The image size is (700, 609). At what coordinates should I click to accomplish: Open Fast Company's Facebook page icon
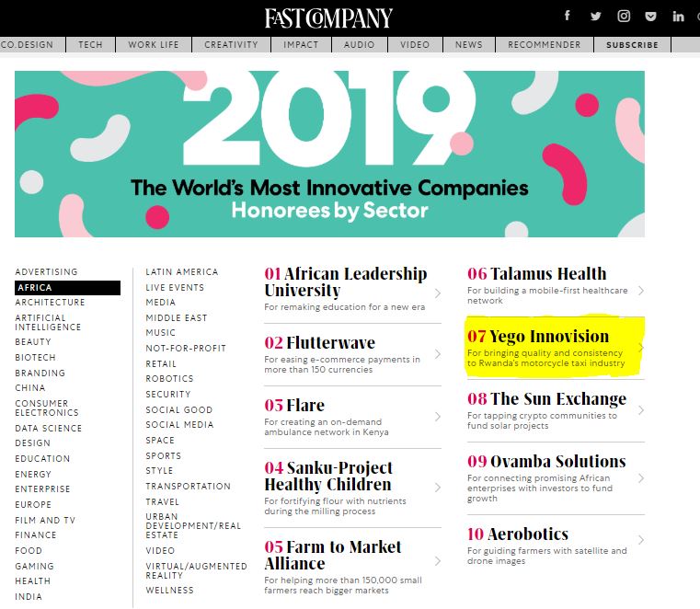click(567, 16)
